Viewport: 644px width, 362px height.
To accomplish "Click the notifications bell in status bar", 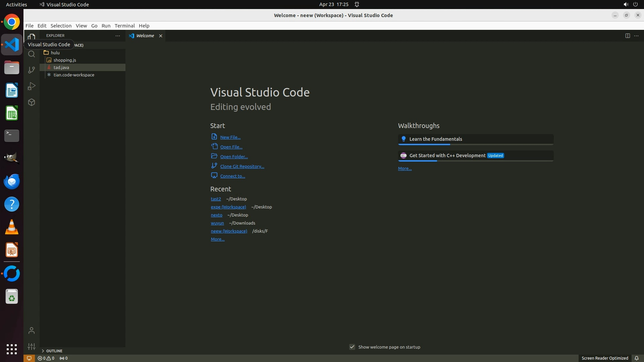I will 636,358.
